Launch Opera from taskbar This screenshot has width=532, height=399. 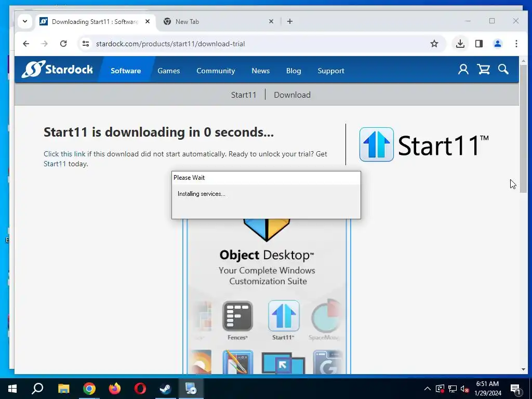(140, 389)
